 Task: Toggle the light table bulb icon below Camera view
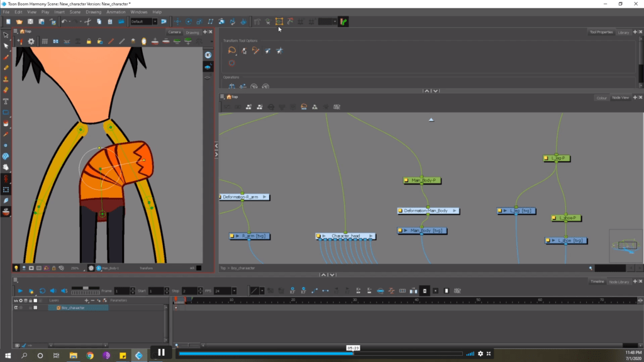tap(16, 268)
